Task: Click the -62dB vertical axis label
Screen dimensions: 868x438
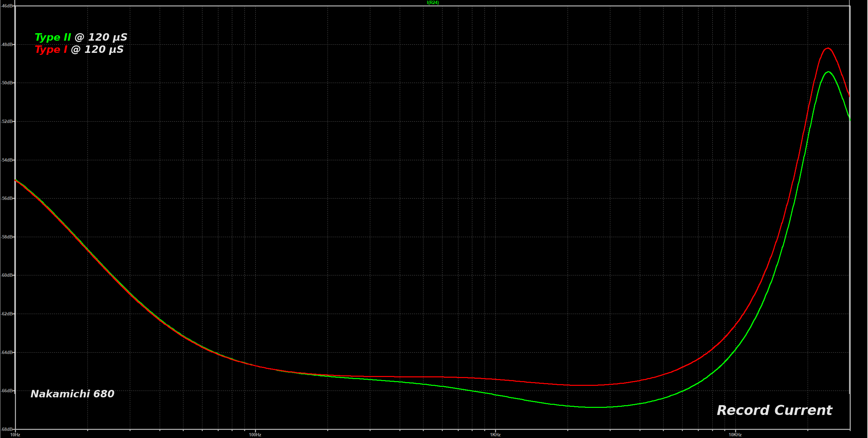Action: pos(7,314)
